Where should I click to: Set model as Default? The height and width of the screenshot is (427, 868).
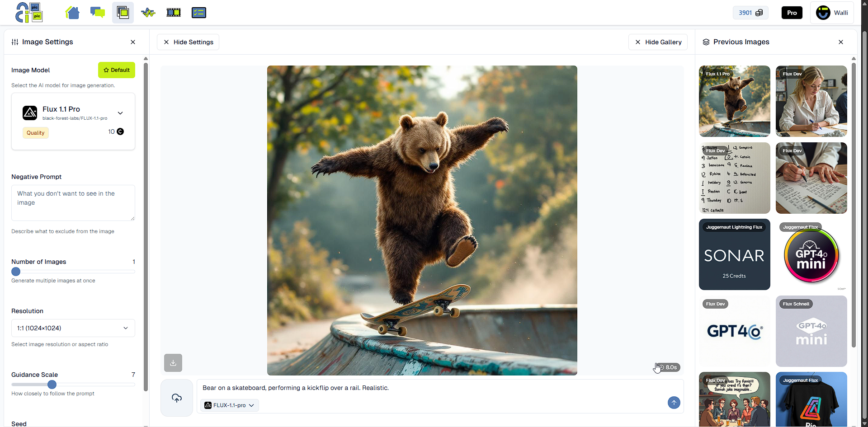coord(117,70)
